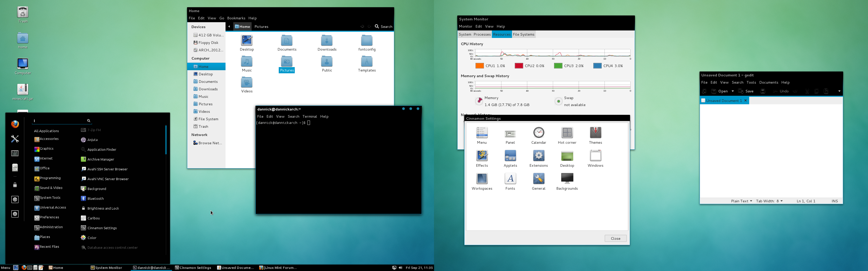The image size is (868, 271).
Task: Select Floppy Disk in Devices sidebar
Action: click(x=206, y=43)
